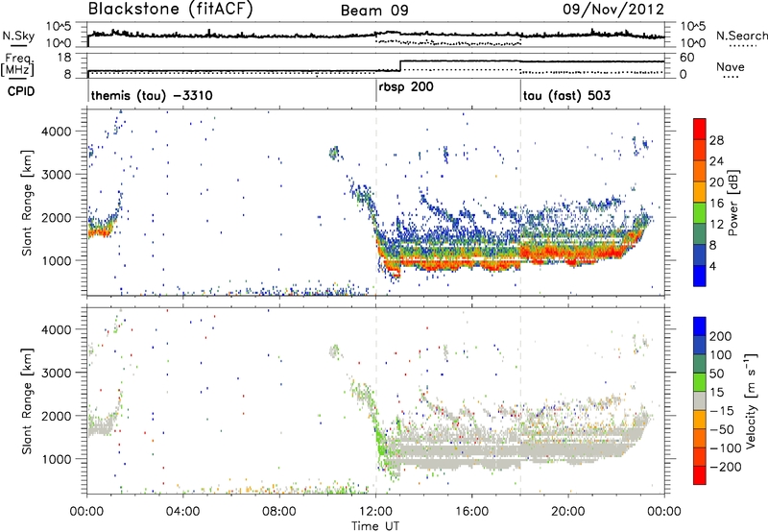Click the blue bottom of the Power color bar
The height and width of the screenshot is (532, 768).
[700, 276]
